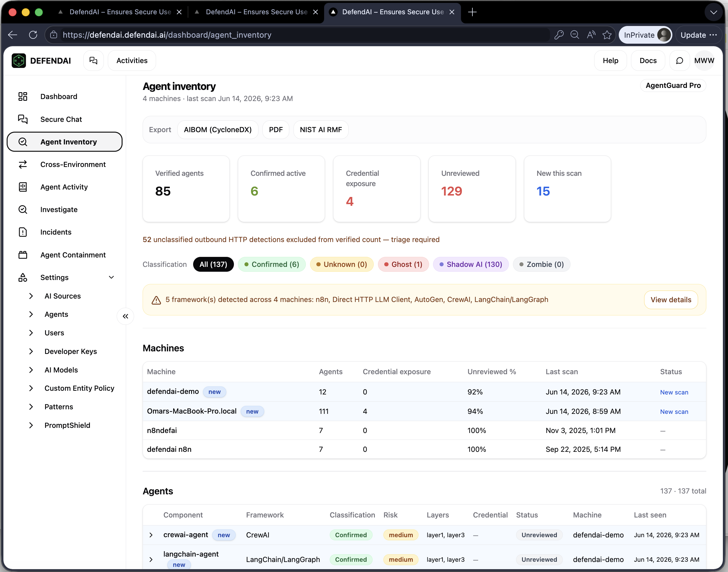Filter by Shadow AI (130) classification
728x572 pixels.
click(x=471, y=265)
